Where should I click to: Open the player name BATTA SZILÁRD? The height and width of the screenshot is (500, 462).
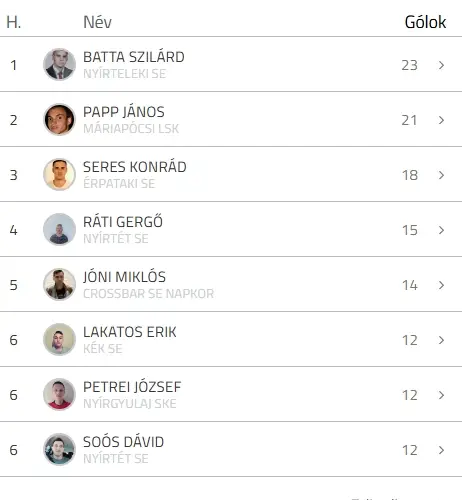134,57
